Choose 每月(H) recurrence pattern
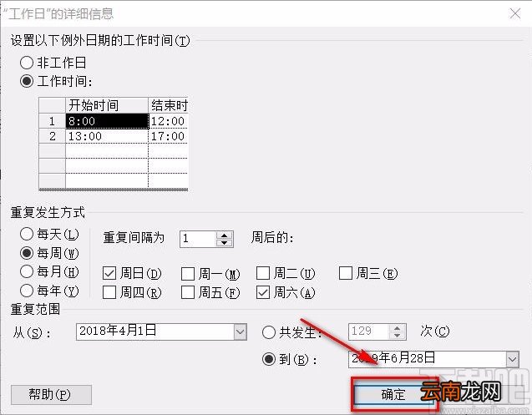This screenshot has height=415, width=532. pos(27,272)
